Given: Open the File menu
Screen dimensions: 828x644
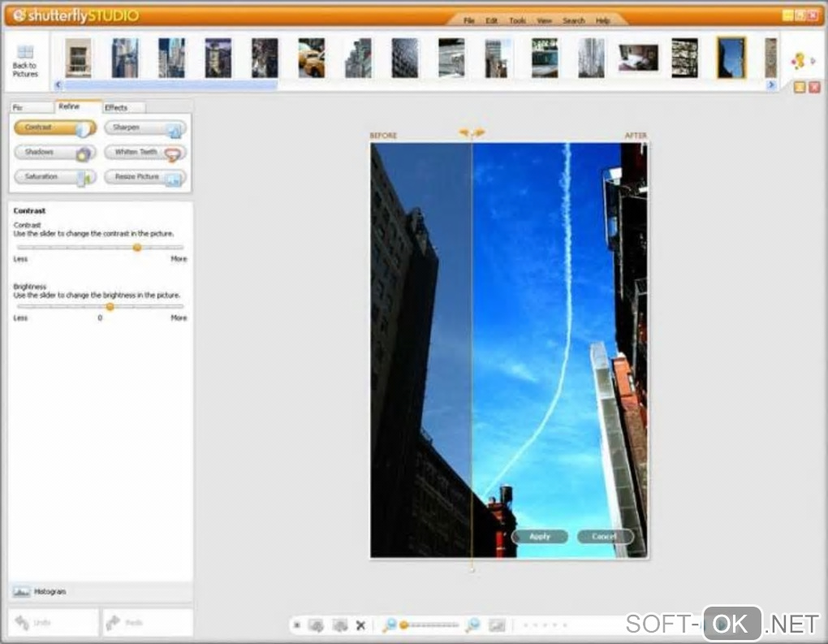Looking at the screenshot, I should tap(469, 20).
